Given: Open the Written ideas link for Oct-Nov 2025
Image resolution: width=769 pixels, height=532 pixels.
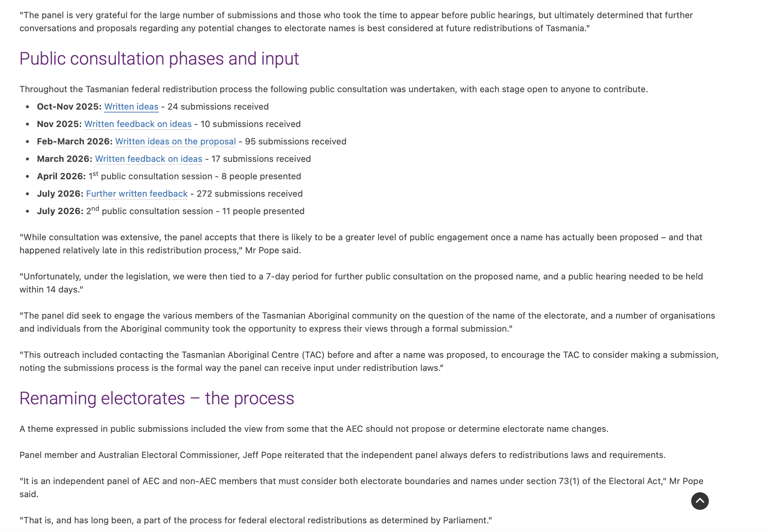Looking at the screenshot, I should (x=131, y=107).
